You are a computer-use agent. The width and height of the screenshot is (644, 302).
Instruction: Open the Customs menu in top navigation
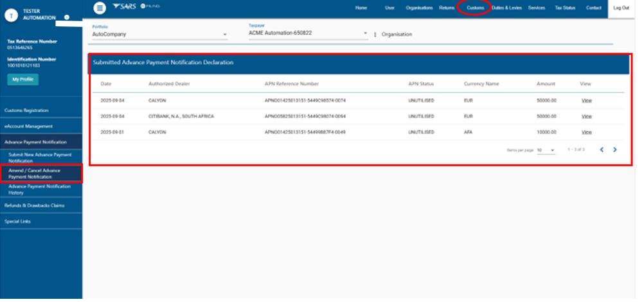[x=475, y=8]
